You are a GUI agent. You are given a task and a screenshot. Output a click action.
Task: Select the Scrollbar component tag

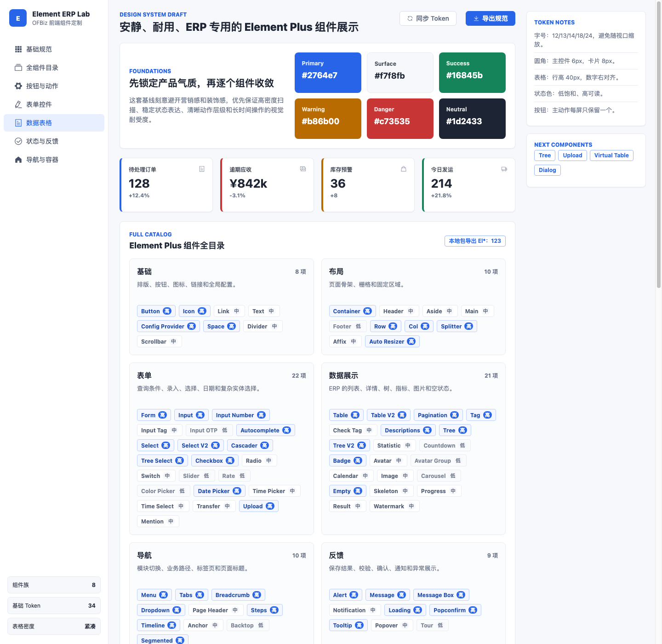pyautogui.click(x=159, y=342)
